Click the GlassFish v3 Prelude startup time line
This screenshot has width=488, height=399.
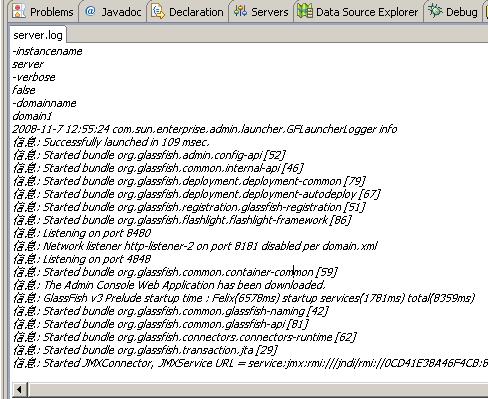pyautogui.click(x=243, y=298)
